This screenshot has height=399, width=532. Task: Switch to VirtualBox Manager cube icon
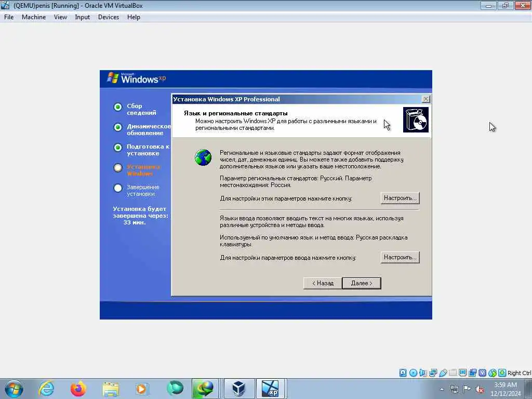coord(239,389)
